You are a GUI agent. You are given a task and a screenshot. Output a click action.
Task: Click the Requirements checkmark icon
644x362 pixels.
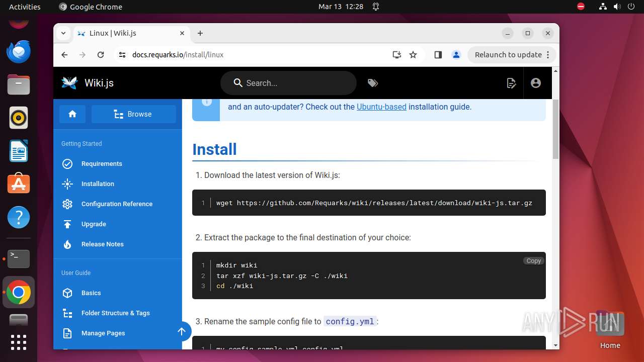click(x=67, y=164)
